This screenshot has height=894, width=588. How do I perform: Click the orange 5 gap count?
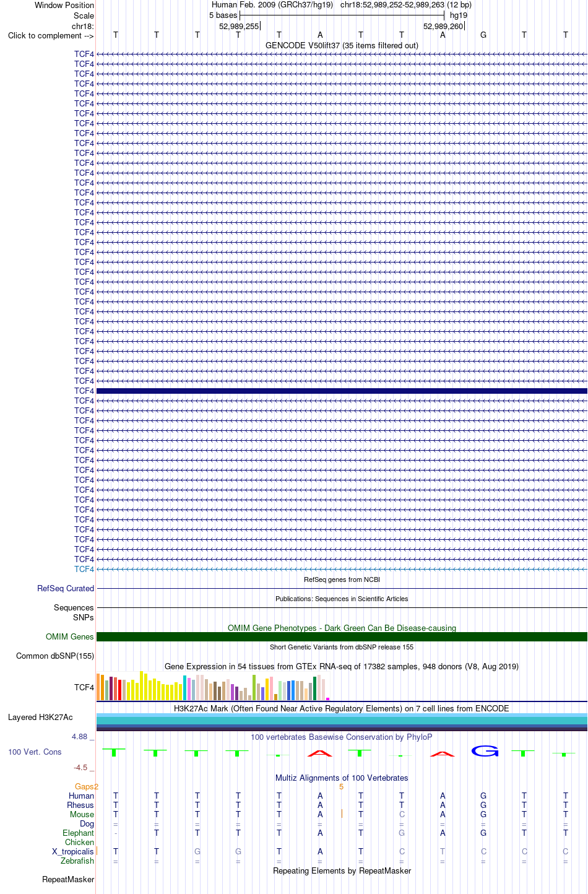341,786
